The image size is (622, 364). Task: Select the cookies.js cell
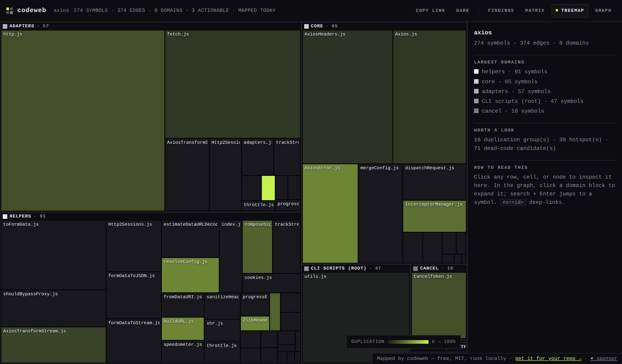coord(271,283)
